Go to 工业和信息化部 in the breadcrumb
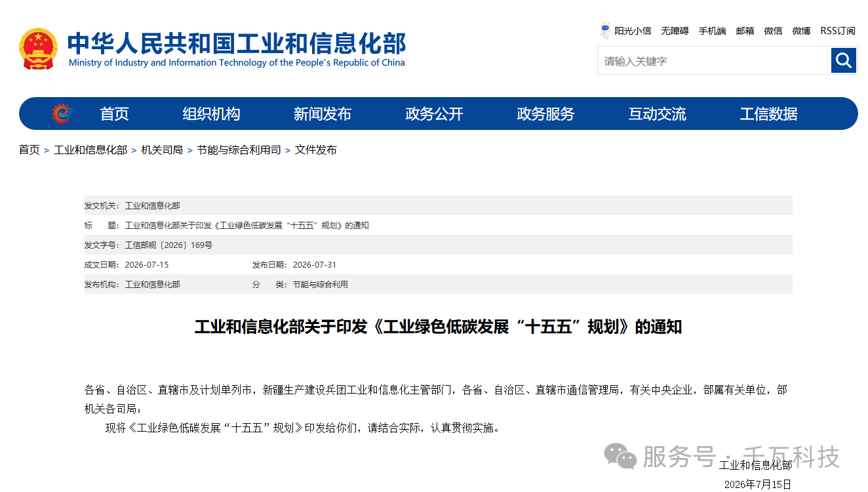The height and width of the screenshot is (492, 868). point(90,150)
